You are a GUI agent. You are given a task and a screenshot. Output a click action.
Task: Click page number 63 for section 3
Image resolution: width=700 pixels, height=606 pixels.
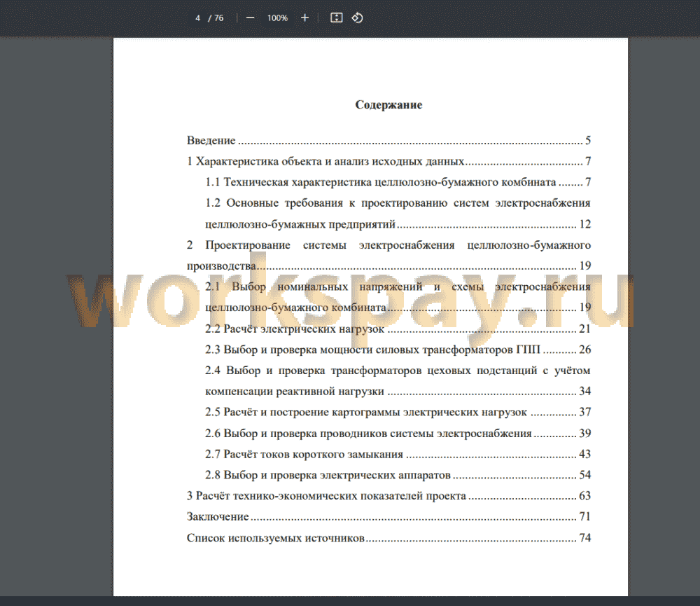click(584, 495)
